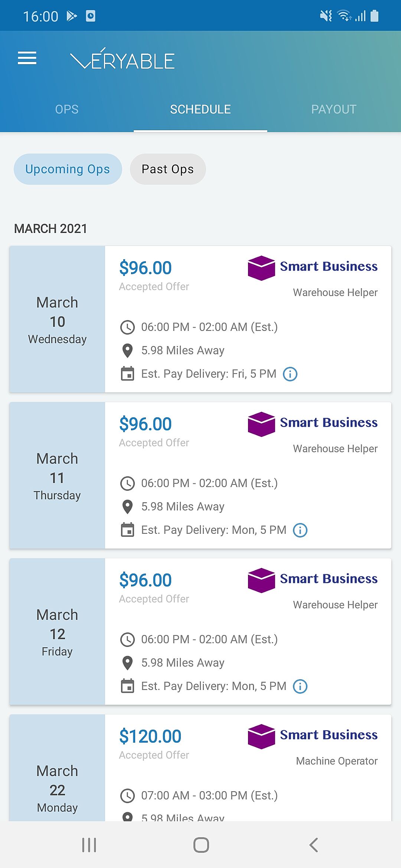
Task: Open the March 12 Friday date block
Action: tap(57, 631)
